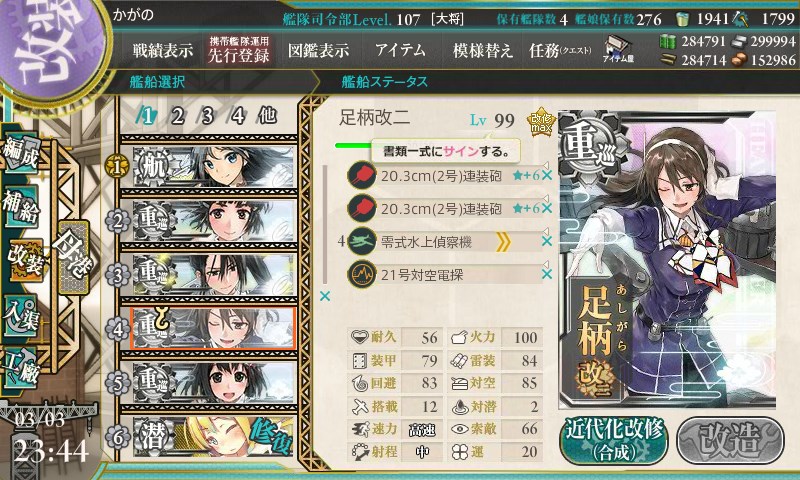Open the 他 other ships tab

coord(267,116)
